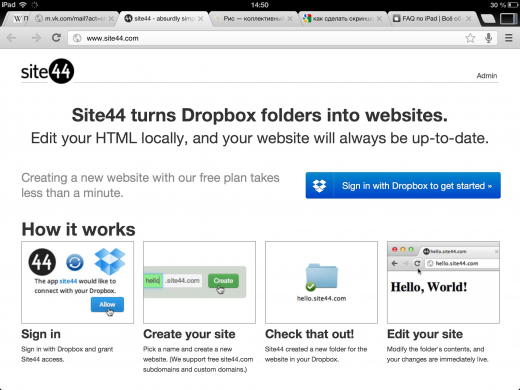
Task: Bookmark the page with the star icon
Action: (x=470, y=38)
